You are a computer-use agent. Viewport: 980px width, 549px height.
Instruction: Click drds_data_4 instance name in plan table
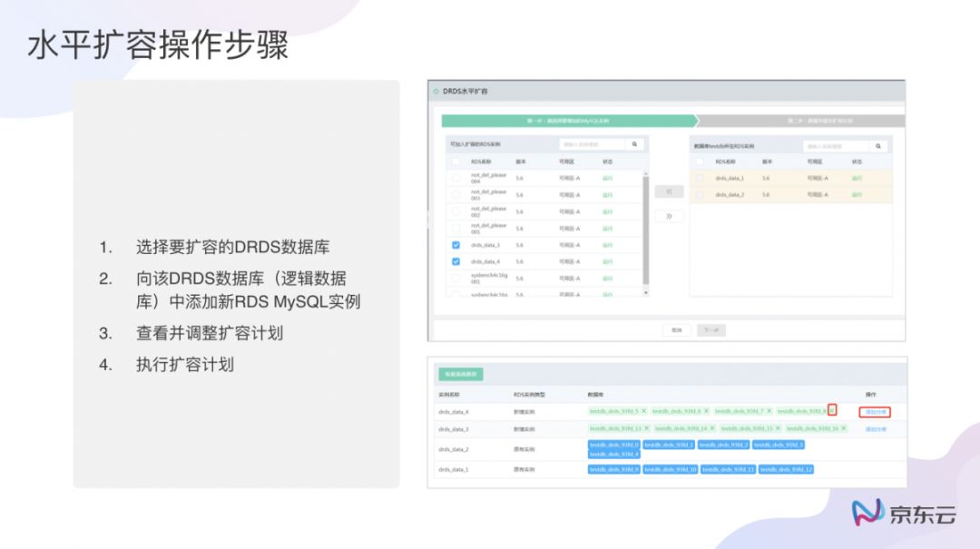click(453, 412)
